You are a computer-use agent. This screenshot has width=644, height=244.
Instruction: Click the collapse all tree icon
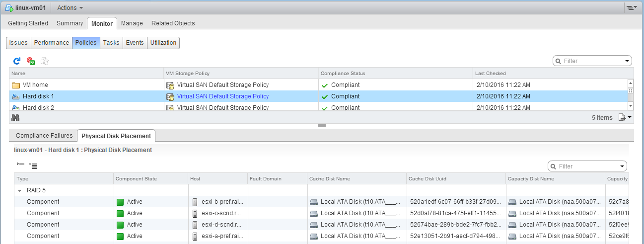click(20, 164)
